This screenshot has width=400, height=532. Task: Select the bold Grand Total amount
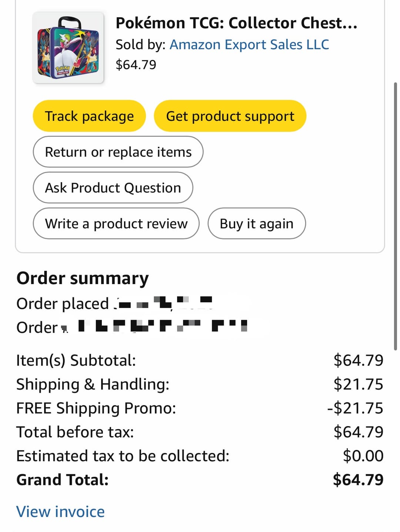coord(358,480)
